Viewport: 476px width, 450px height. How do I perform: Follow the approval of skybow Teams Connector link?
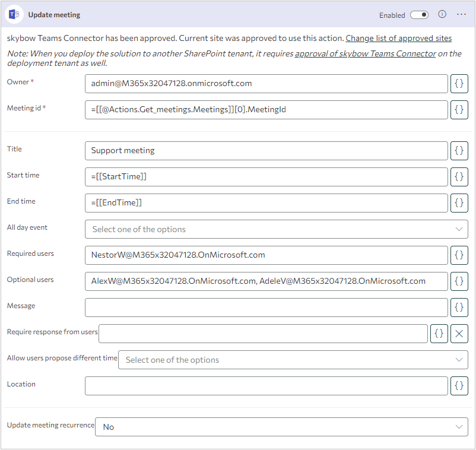click(366, 54)
